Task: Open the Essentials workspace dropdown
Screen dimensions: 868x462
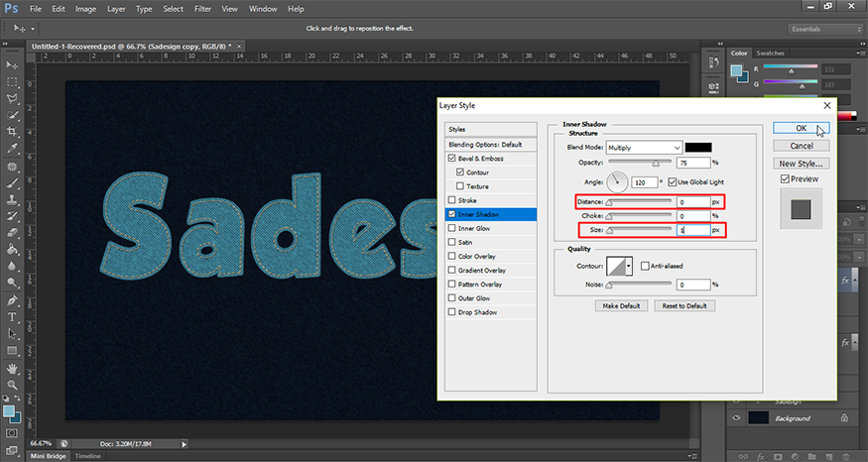Action: 824,29
